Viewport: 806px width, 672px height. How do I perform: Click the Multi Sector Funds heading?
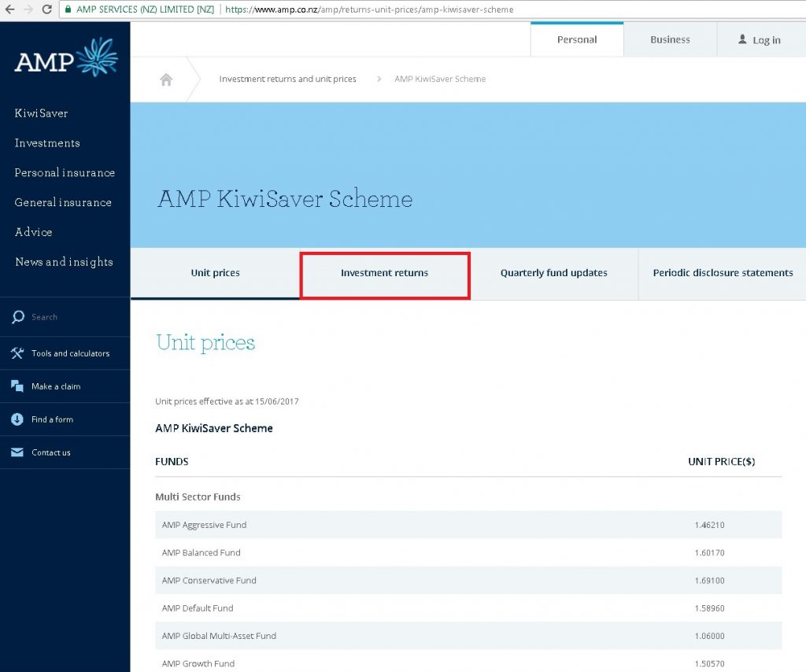coord(198,497)
